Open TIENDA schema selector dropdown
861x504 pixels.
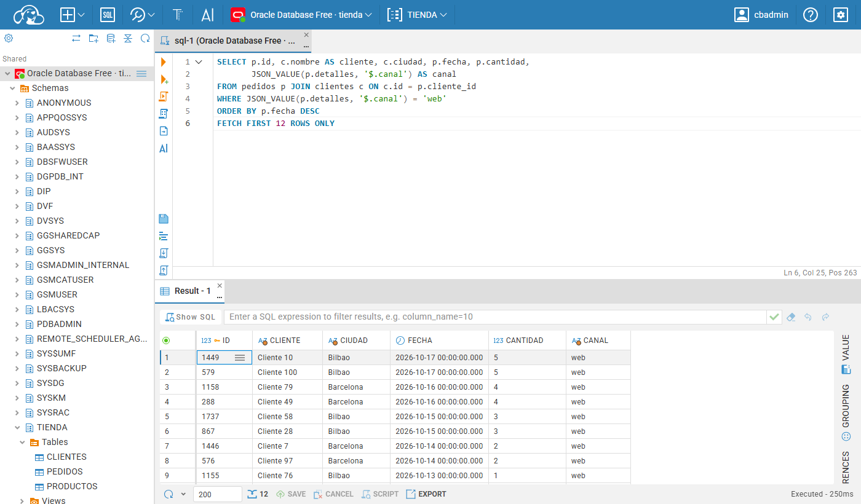(x=417, y=15)
